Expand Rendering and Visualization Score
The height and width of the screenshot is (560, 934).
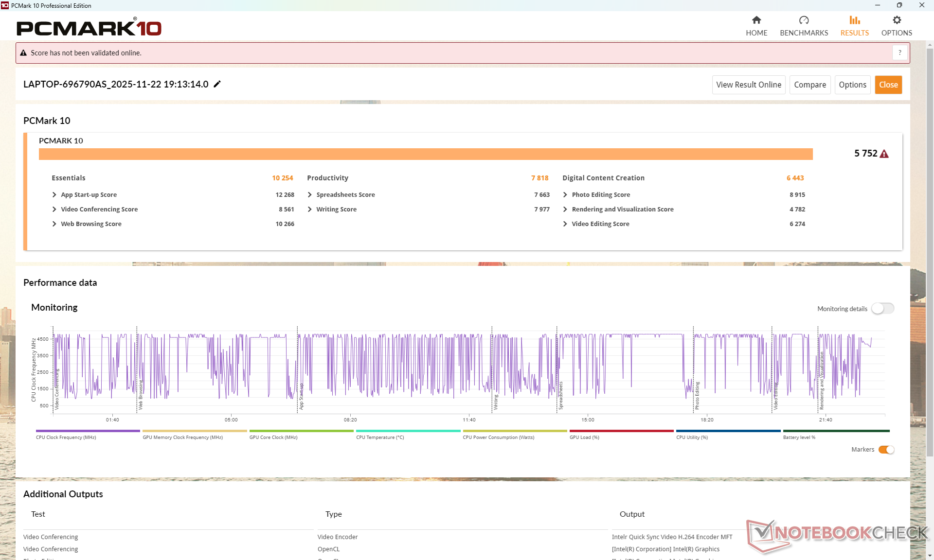pos(565,209)
